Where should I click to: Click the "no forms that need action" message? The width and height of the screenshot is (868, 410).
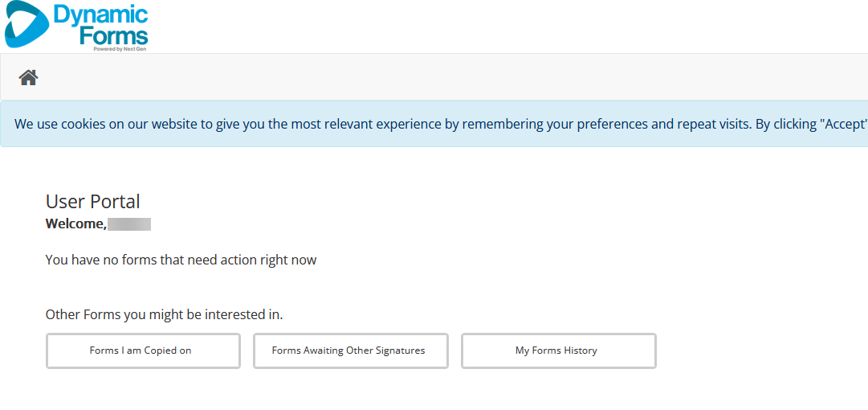coord(181,260)
